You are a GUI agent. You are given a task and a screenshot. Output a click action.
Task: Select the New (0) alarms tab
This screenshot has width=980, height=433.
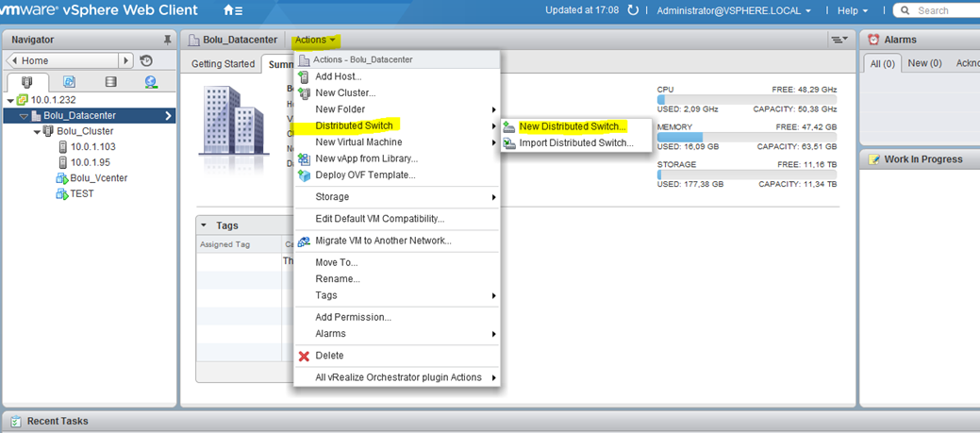[x=924, y=63]
